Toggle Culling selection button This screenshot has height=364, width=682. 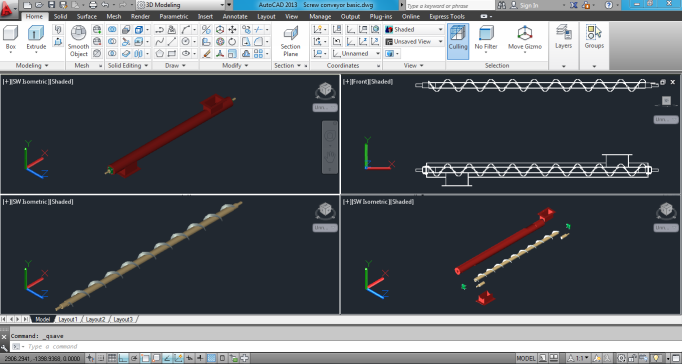point(458,41)
